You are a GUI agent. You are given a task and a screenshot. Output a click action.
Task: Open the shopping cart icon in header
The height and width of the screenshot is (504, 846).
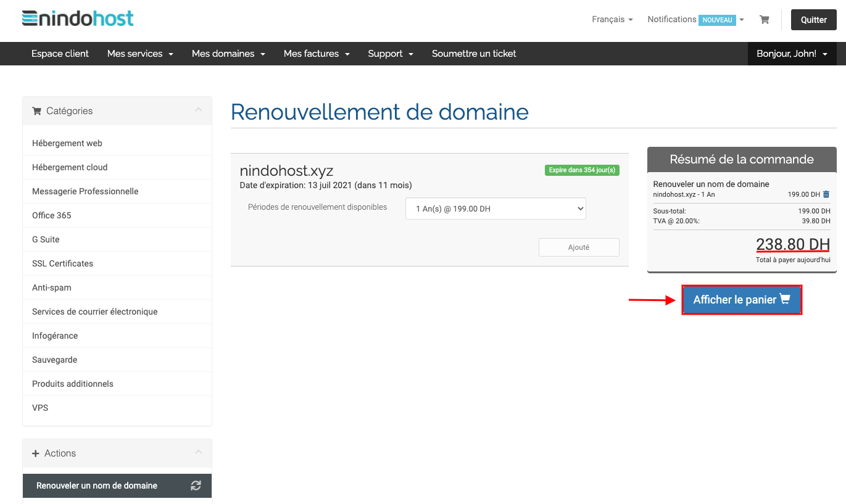764,20
